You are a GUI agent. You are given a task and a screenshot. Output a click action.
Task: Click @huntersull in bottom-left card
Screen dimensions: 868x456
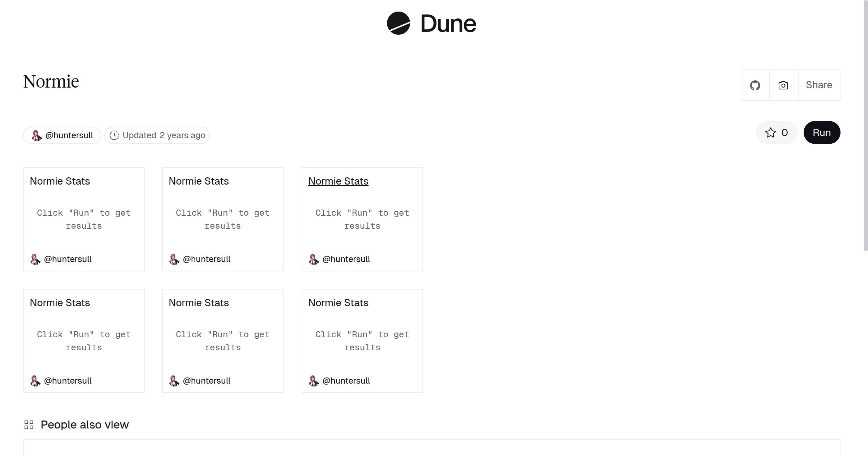(68, 381)
